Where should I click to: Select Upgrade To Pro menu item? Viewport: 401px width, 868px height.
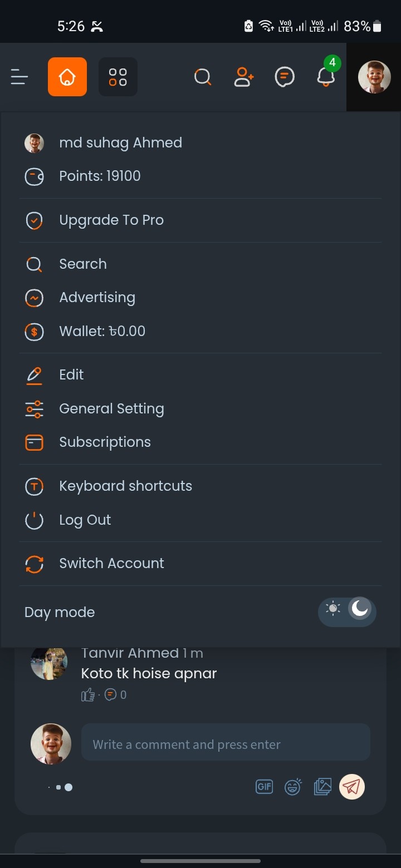pos(111,220)
